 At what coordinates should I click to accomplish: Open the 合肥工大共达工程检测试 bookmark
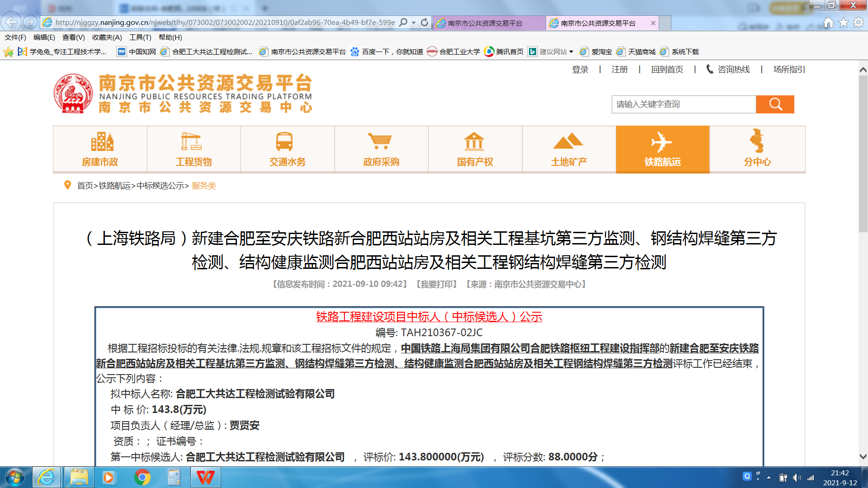pos(207,52)
